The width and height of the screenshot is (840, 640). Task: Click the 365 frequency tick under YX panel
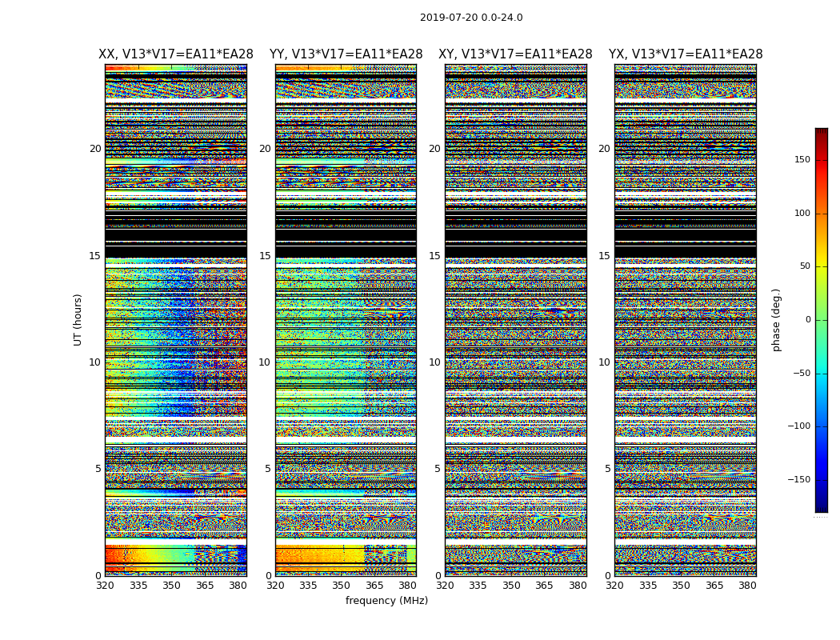(714, 586)
